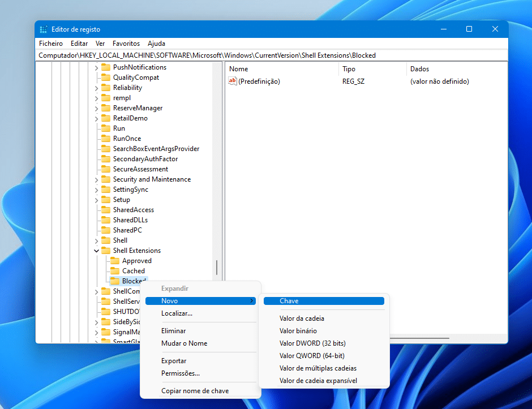Click the SettingSync folder icon

click(106, 190)
